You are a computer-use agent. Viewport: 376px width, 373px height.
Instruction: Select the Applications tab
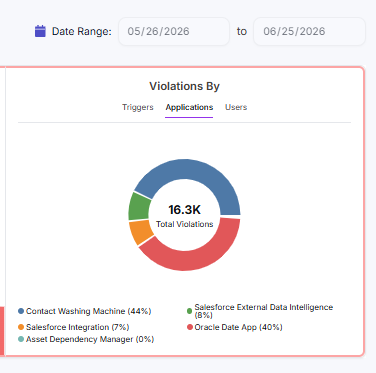pyautogui.click(x=189, y=107)
